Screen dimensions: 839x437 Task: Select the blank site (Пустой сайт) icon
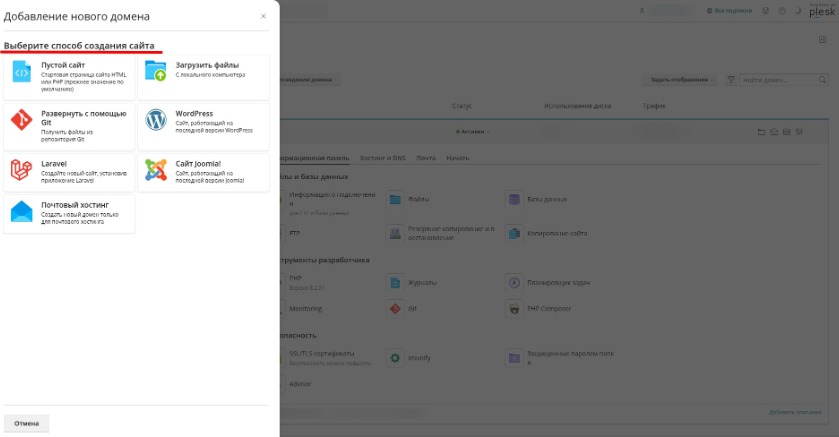point(22,72)
